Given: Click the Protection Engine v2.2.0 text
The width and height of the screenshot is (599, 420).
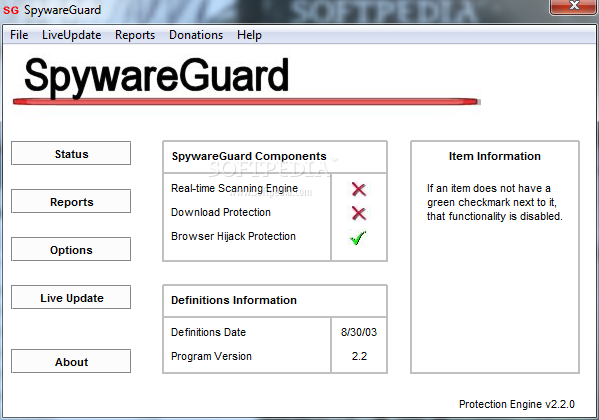Looking at the screenshot, I should (x=516, y=404).
